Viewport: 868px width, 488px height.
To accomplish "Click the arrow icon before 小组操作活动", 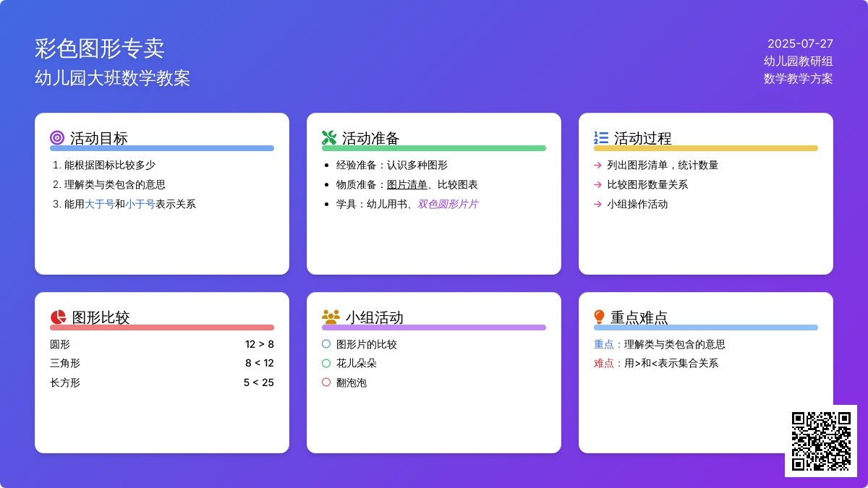I will (x=597, y=204).
